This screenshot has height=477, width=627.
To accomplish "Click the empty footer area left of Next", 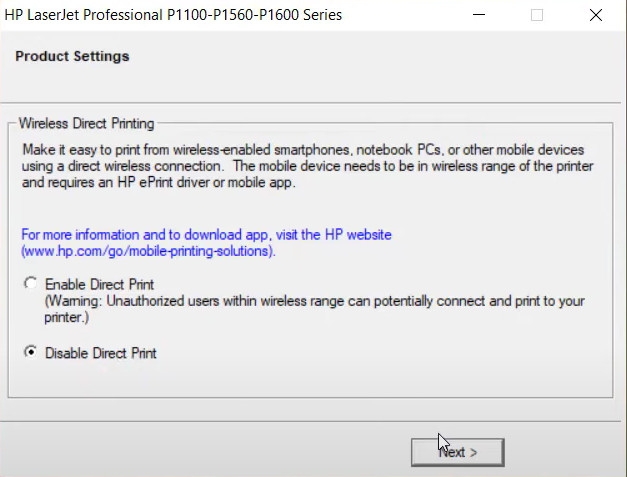I will [x=200, y=452].
